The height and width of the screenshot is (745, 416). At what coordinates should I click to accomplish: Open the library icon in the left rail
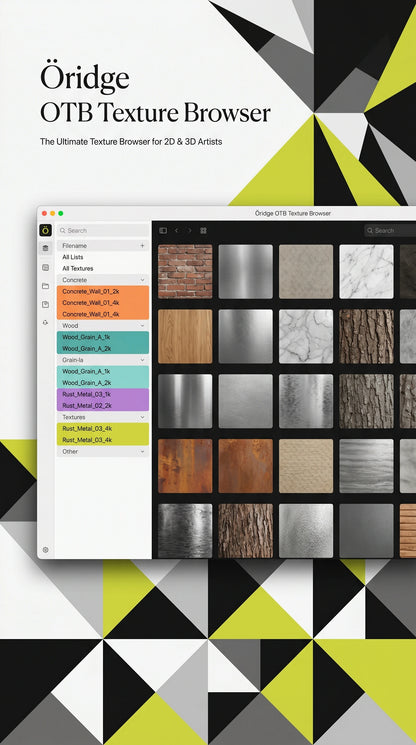(x=46, y=248)
